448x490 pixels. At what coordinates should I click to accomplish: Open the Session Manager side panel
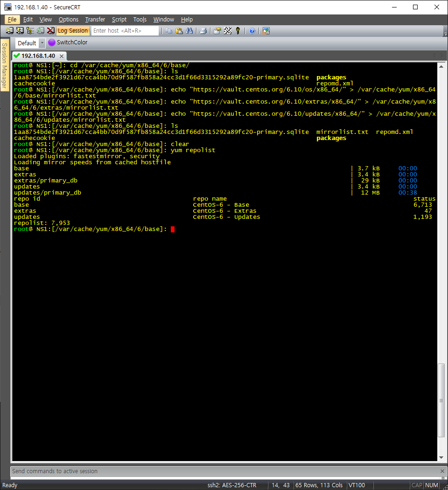[4, 65]
